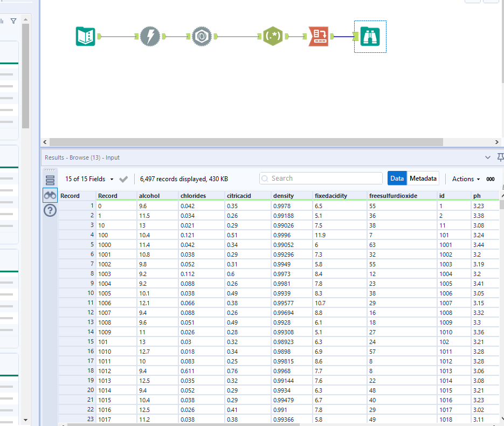The width and height of the screenshot is (504, 426).
Task: Click the freesulfurdioxide column header
Action: (393, 196)
